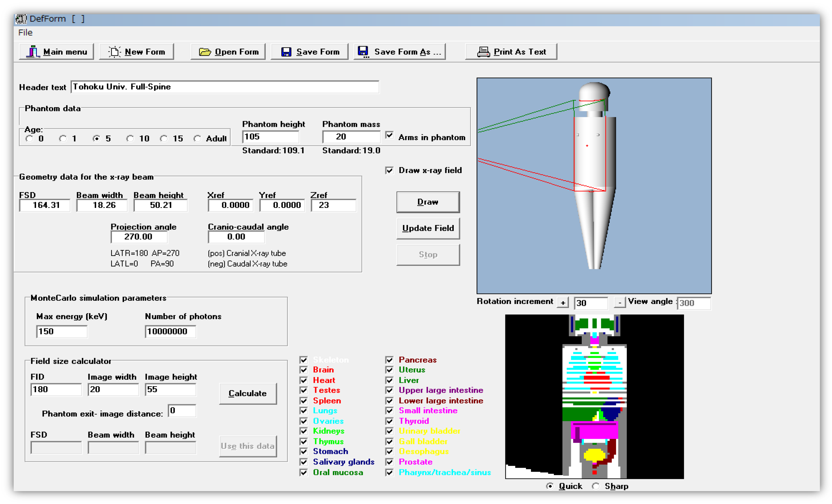Decrease rotation increment with the minus button

coord(620,303)
